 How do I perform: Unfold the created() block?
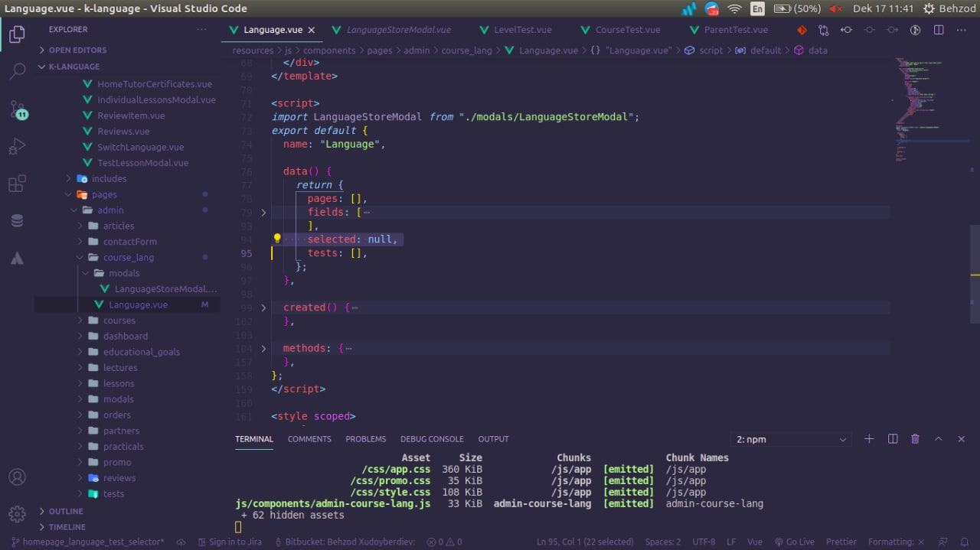coord(263,308)
